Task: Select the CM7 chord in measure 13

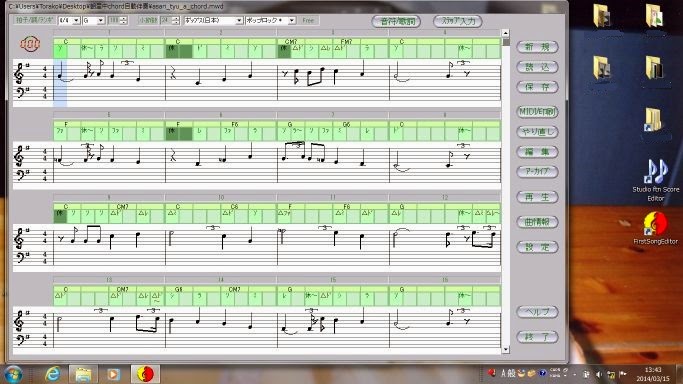Action: (x=122, y=290)
